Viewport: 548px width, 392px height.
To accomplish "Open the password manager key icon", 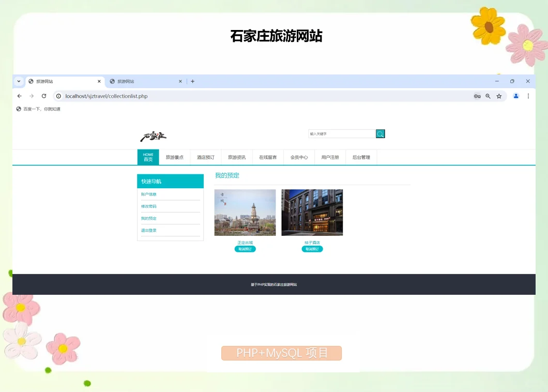I will [477, 96].
